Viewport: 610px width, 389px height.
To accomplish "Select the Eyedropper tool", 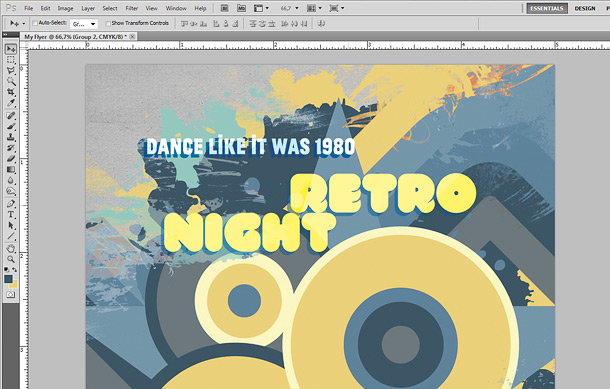I will (11, 103).
